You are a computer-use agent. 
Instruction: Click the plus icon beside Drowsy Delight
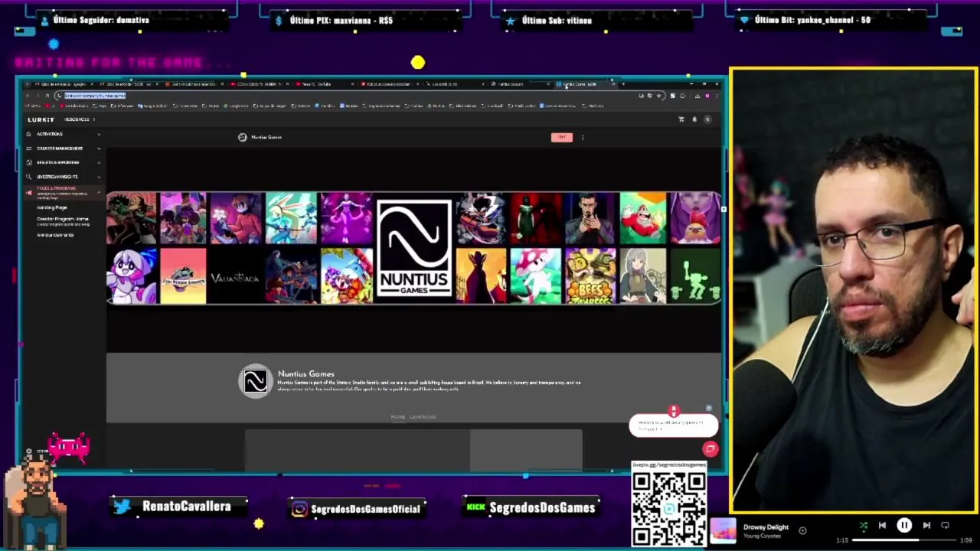tap(802, 530)
